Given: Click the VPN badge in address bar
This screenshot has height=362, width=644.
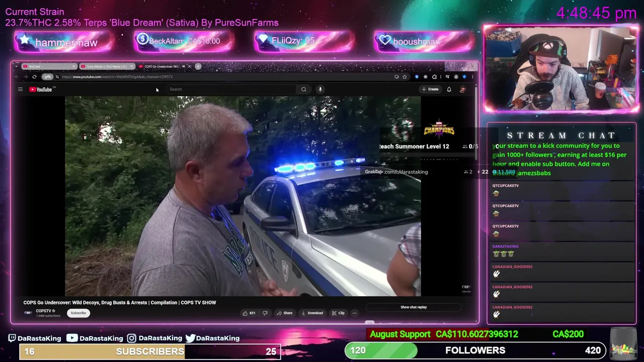Looking at the screenshot, I should coord(47,77).
